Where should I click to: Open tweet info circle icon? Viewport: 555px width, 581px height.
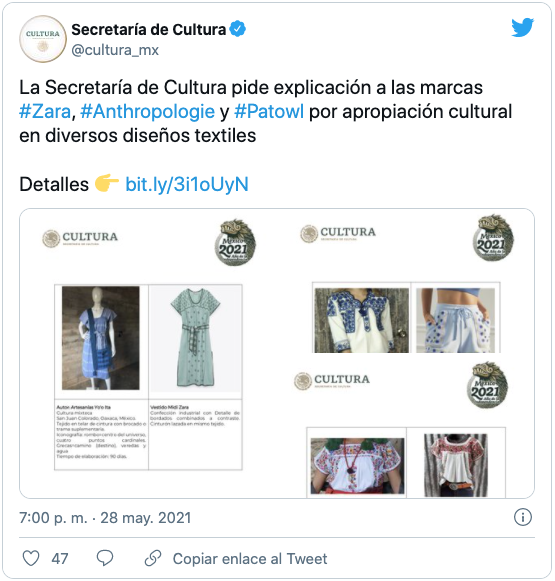[x=523, y=517]
